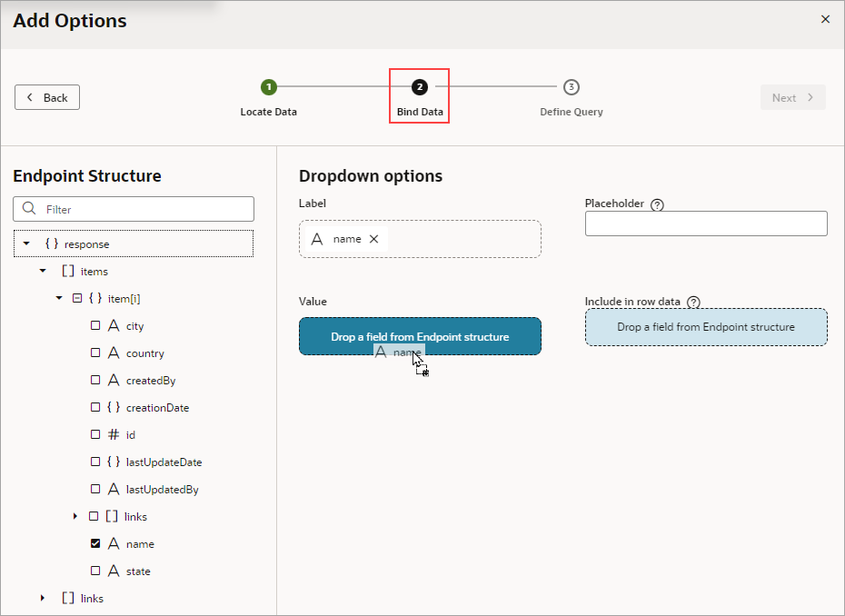Select the state tree row label
Screen dimensions: 845x616
coord(138,571)
